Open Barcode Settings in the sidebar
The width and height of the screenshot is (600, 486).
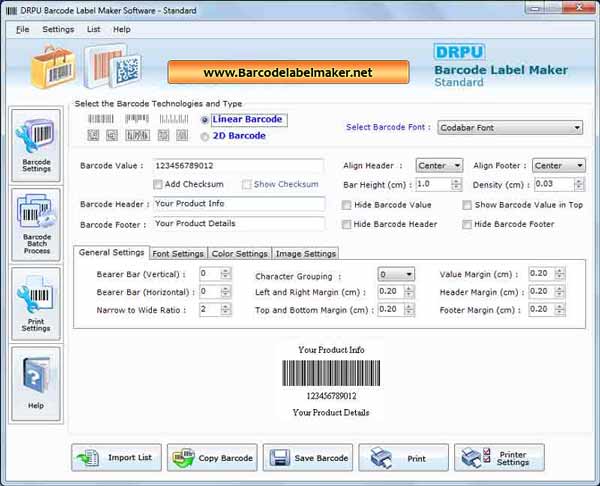coord(36,145)
